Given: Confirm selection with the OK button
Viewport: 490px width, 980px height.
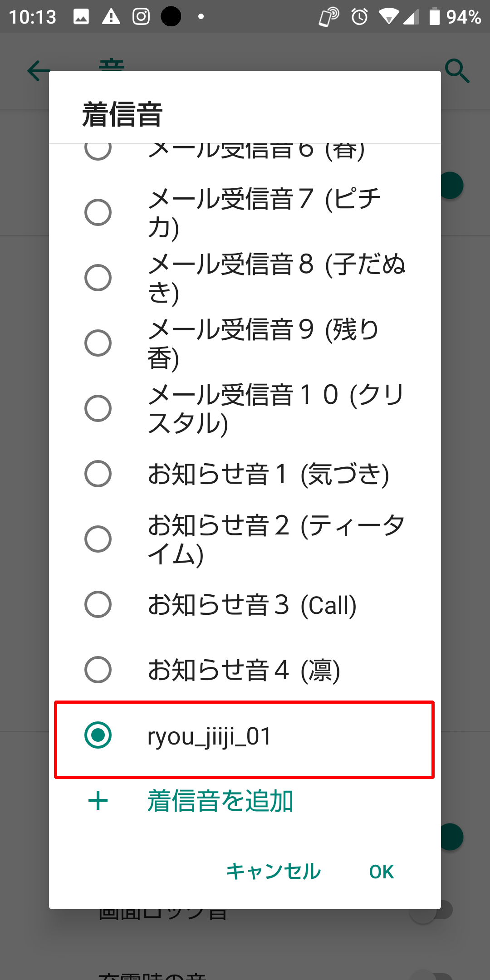Looking at the screenshot, I should pyautogui.click(x=381, y=871).
